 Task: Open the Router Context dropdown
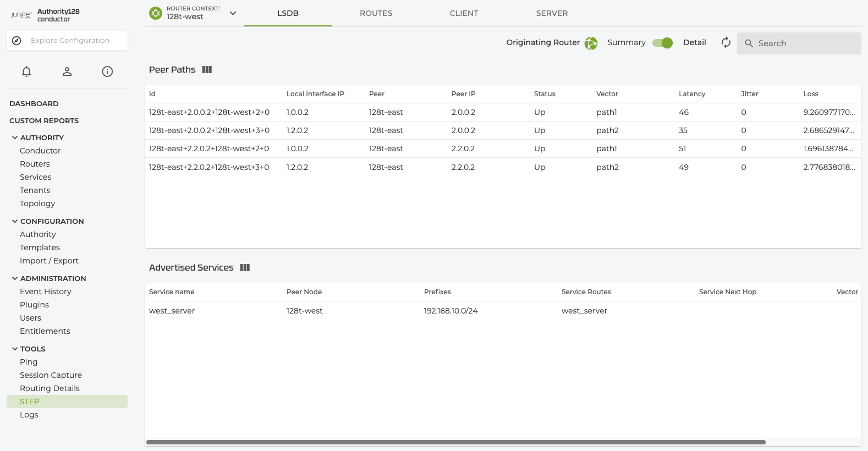[233, 13]
